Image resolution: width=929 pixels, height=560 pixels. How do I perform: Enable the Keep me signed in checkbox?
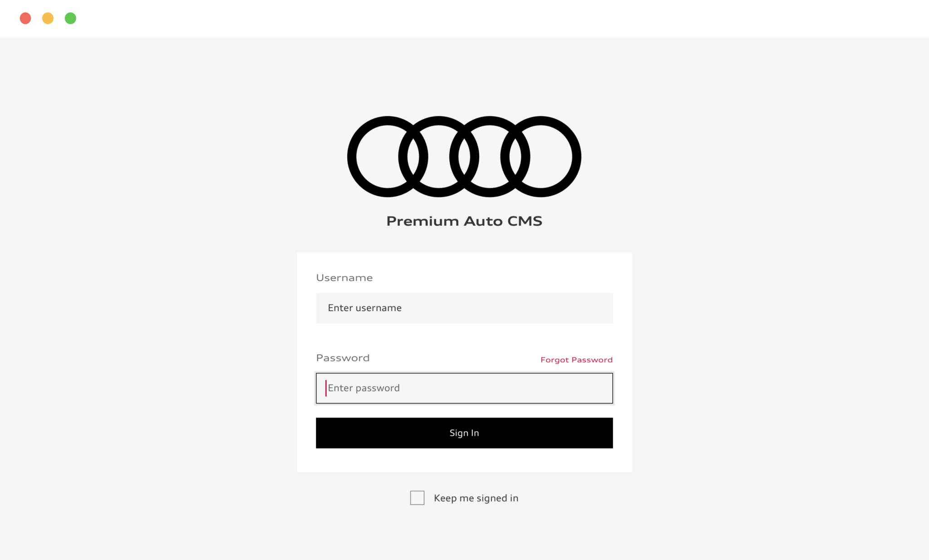pyautogui.click(x=417, y=497)
